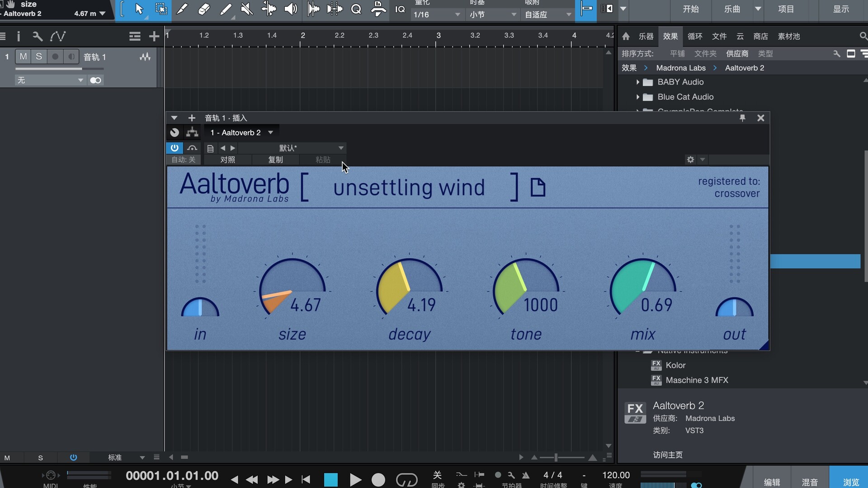Viewport: 868px width, 488px height.
Task: Click the Play button in transport
Action: (x=355, y=480)
